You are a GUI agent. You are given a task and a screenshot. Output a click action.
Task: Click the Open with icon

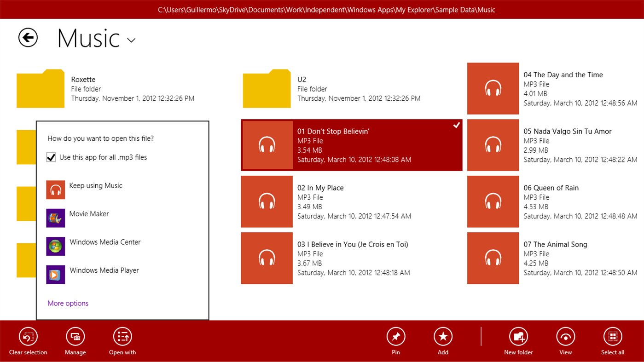(x=122, y=336)
